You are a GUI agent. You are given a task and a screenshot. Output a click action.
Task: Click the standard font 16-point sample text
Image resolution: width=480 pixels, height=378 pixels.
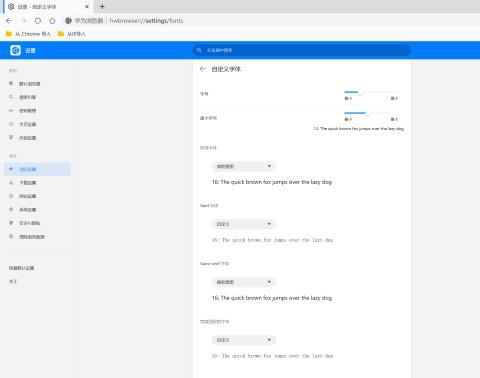[x=272, y=182]
